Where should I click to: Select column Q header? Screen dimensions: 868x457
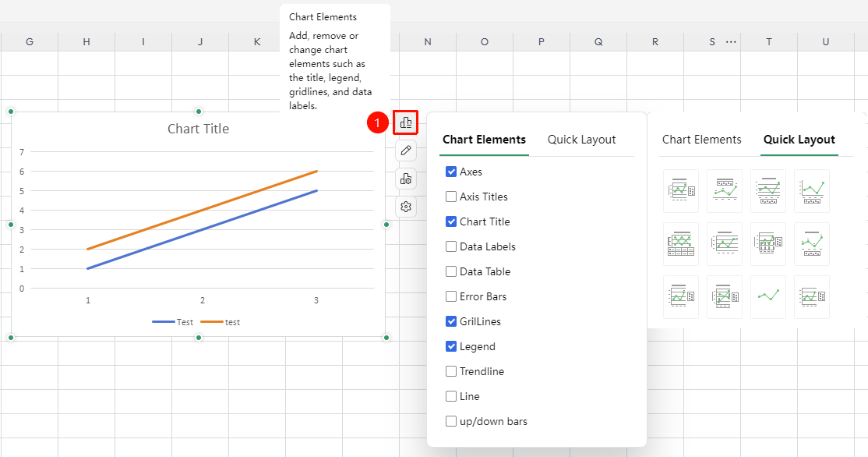pyautogui.click(x=598, y=42)
